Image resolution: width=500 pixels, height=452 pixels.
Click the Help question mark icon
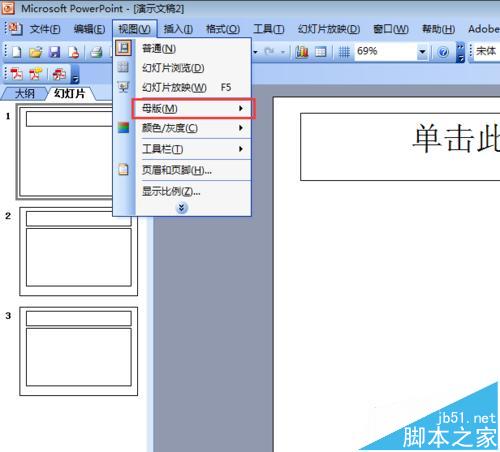click(x=443, y=52)
